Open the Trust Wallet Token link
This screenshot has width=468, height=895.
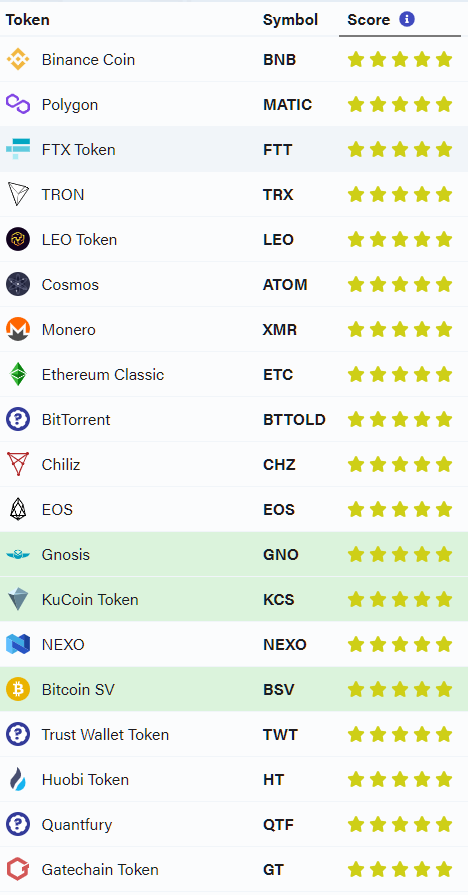pos(106,734)
